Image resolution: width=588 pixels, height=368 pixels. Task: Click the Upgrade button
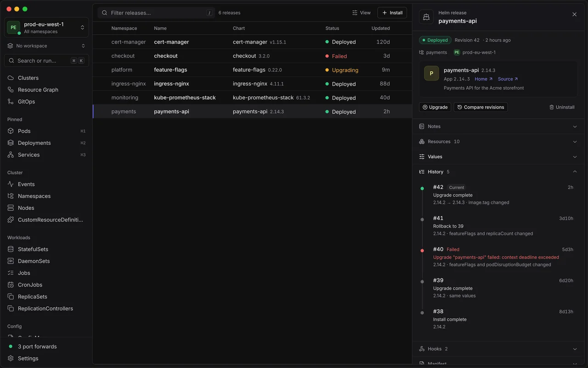coord(435,107)
